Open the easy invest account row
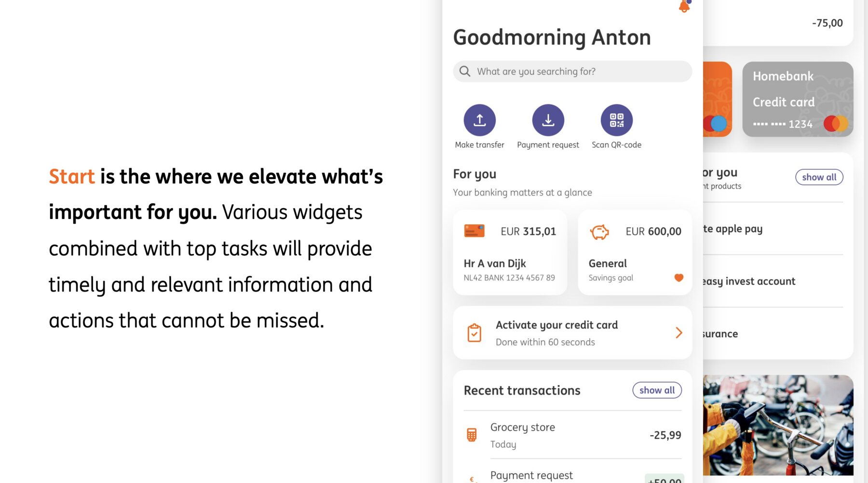This screenshot has width=868, height=483. click(x=773, y=281)
